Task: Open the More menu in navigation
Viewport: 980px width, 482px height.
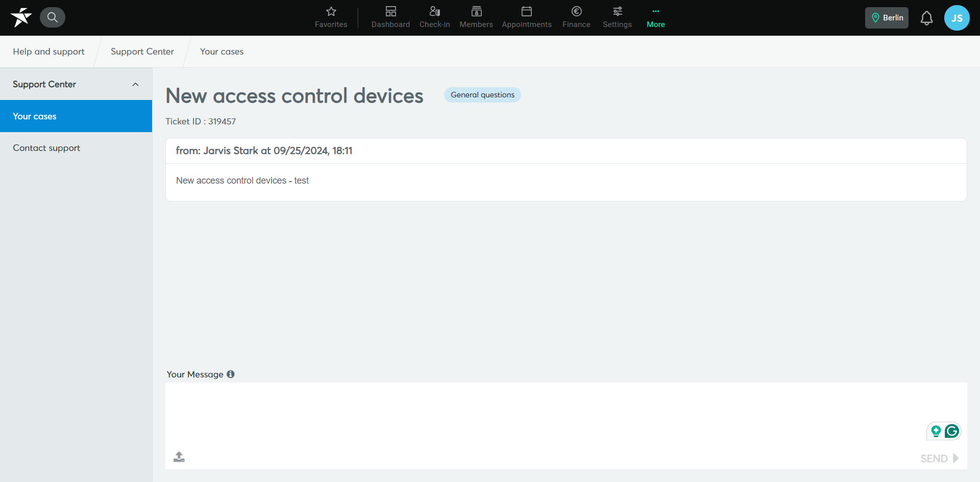Action: (655, 17)
